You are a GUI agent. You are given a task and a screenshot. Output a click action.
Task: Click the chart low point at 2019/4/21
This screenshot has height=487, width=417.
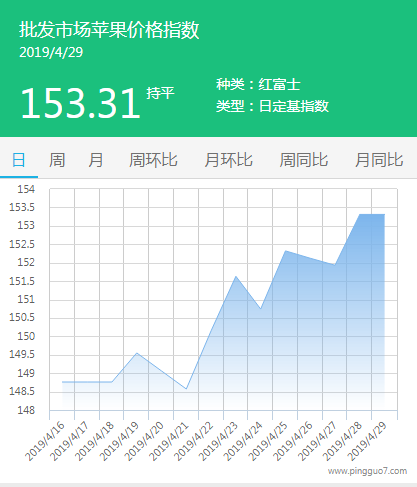click(x=186, y=389)
